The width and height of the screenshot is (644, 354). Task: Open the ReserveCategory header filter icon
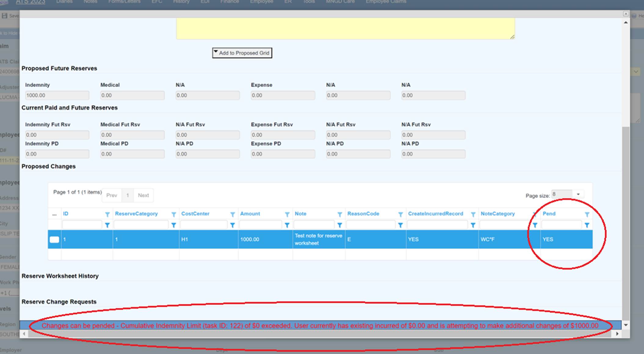point(173,215)
